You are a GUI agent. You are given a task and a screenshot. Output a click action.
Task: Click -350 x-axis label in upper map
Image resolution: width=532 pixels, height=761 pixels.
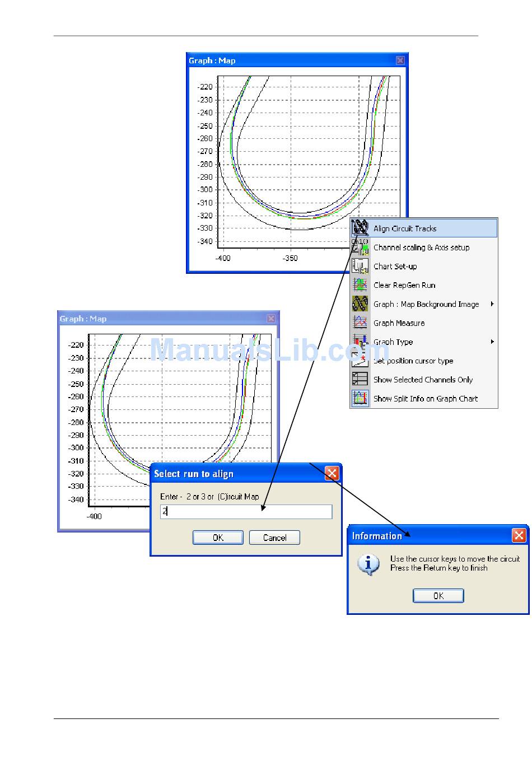(290, 258)
